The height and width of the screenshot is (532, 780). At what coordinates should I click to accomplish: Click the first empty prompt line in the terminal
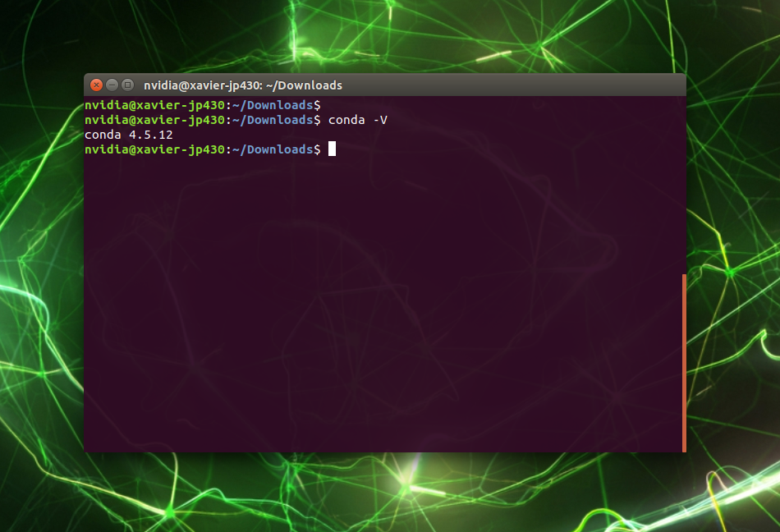point(203,105)
